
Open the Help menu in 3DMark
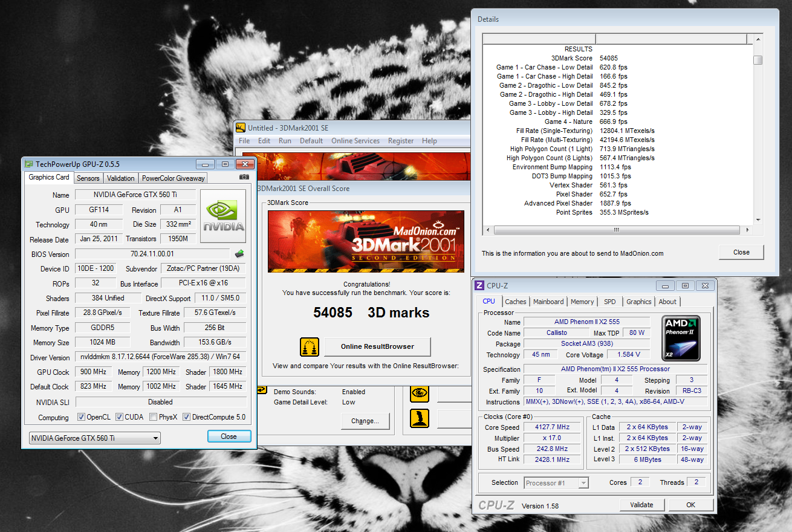coord(429,141)
